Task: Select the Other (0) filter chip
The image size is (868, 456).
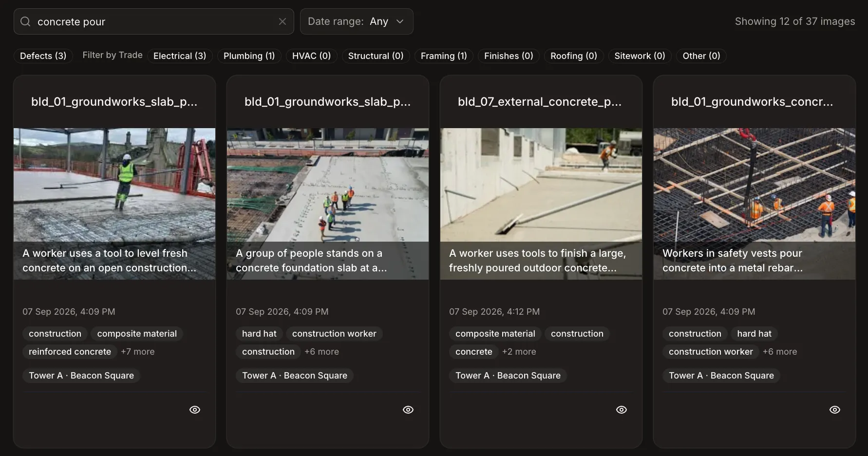Action: click(701, 56)
